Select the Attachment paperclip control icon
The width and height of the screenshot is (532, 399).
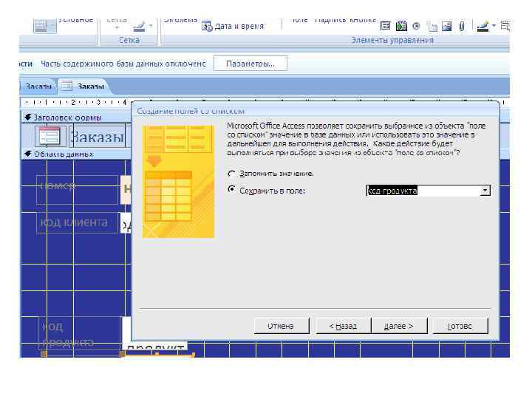coord(462,26)
